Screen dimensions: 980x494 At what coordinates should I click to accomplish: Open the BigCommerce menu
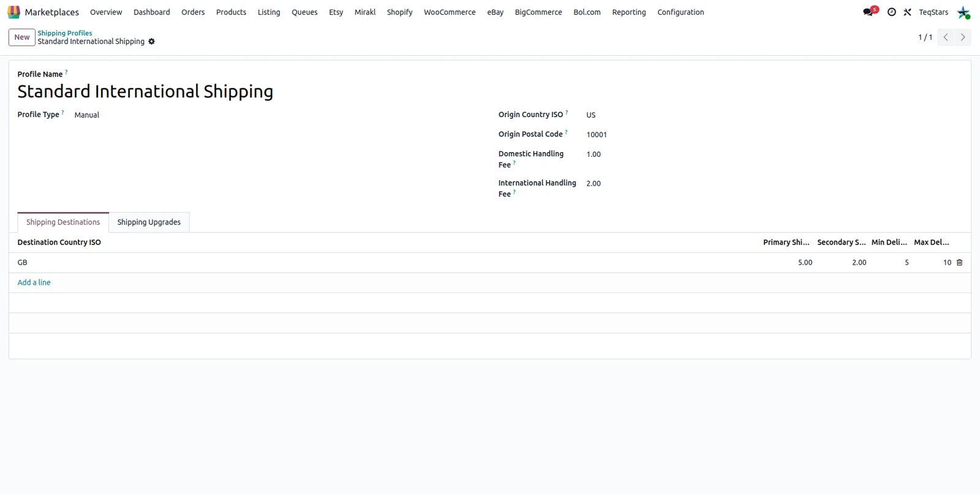(538, 12)
